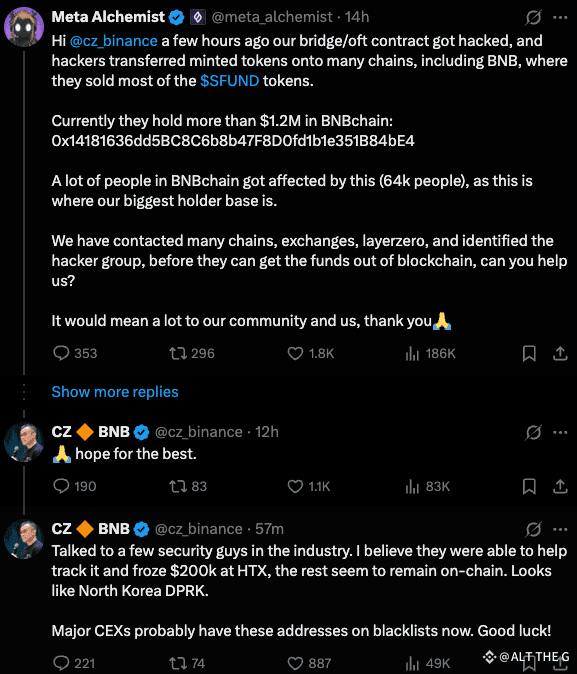Bookmark the Meta Alchemist tweet
The width and height of the screenshot is (577, 674).
[529, 353]
